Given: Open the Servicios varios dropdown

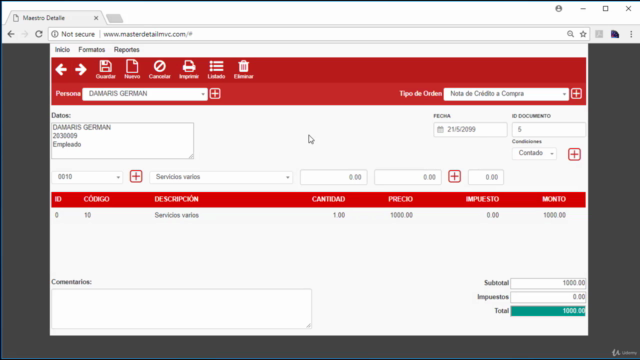Looking at the screenshot, I should click(221, 177).
